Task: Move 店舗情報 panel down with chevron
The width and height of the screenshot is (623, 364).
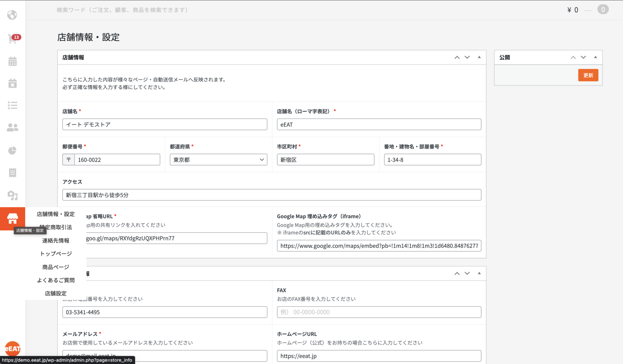Action: pyautogui.click(x=467, y=57)
